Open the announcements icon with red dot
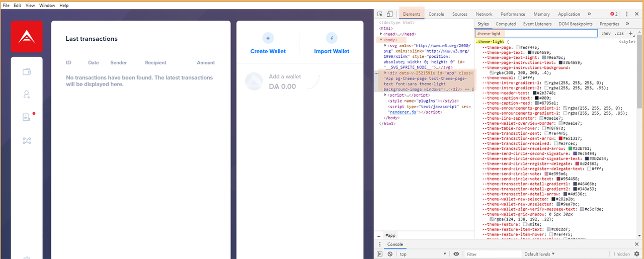644x259 pixels. (27, 117)
